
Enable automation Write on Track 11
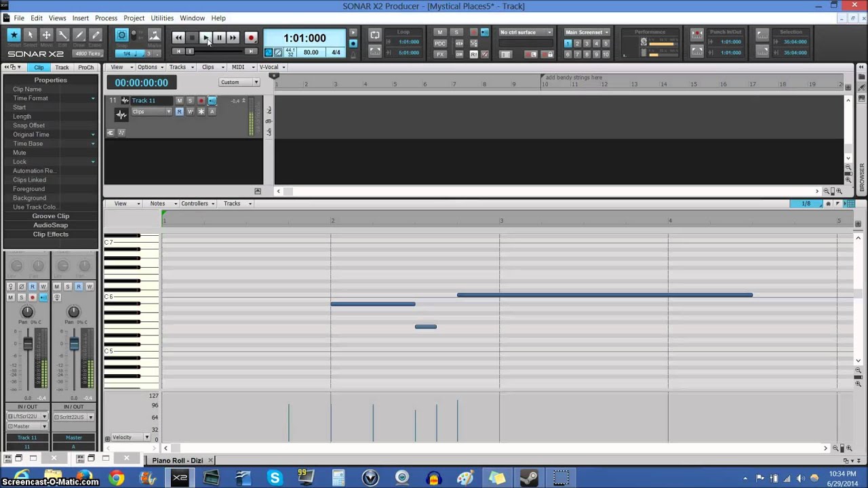[190, 111]
